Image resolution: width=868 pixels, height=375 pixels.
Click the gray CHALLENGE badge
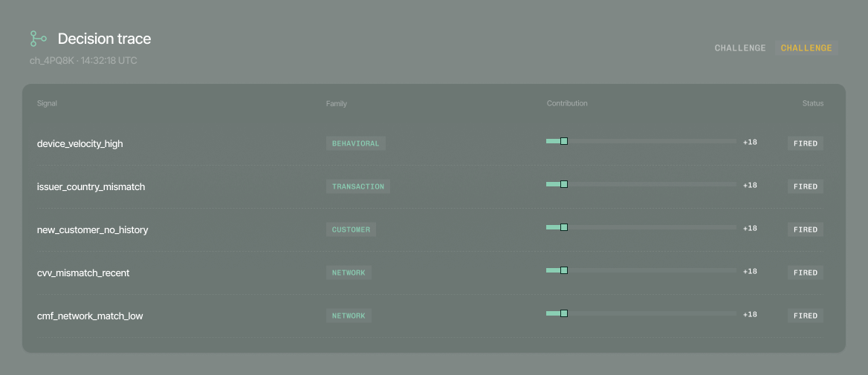(740, 48)
